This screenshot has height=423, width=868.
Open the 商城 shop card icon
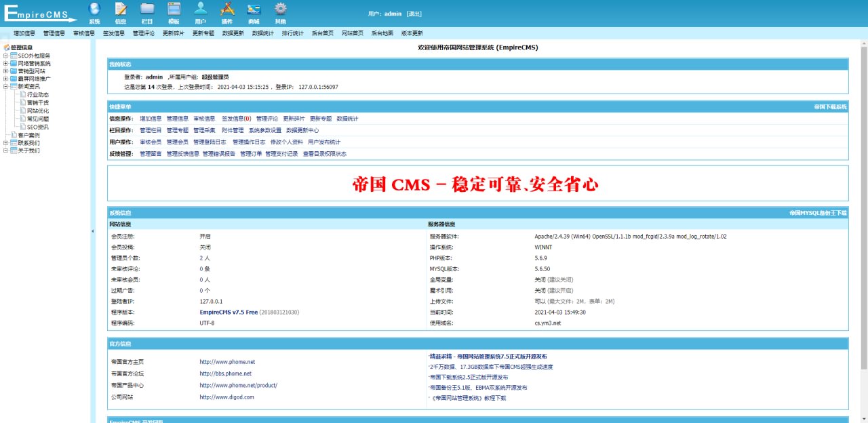pos(254,9)
